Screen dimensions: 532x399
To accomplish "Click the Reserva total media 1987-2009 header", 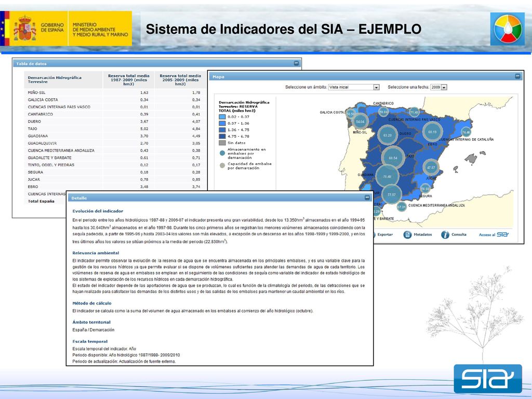I will pos(129,79).
